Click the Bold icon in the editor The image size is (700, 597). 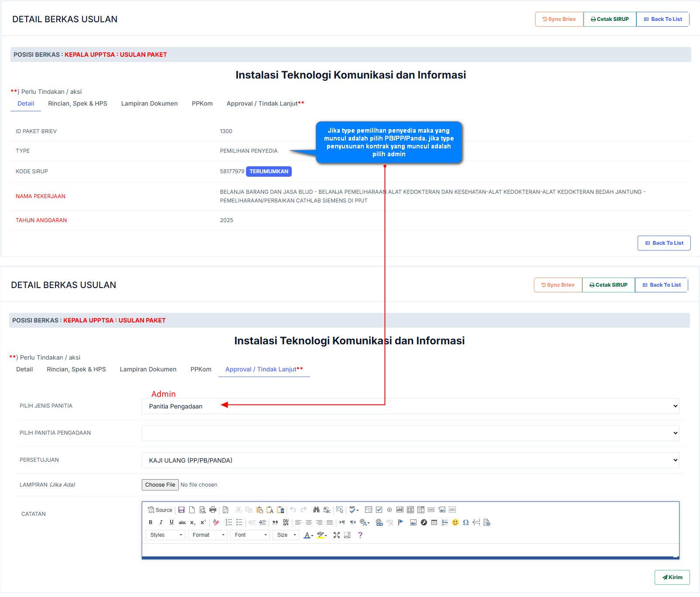pos(150,522)
